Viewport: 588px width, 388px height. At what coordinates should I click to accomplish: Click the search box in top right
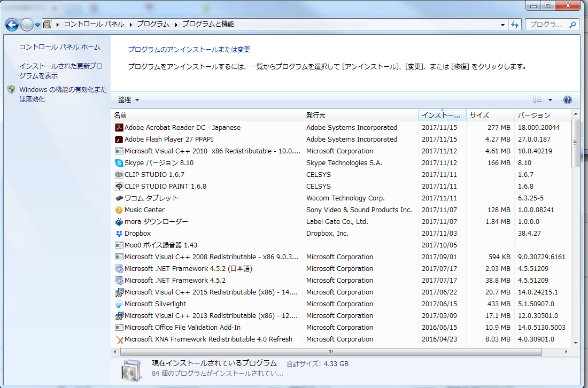point(546,25)
